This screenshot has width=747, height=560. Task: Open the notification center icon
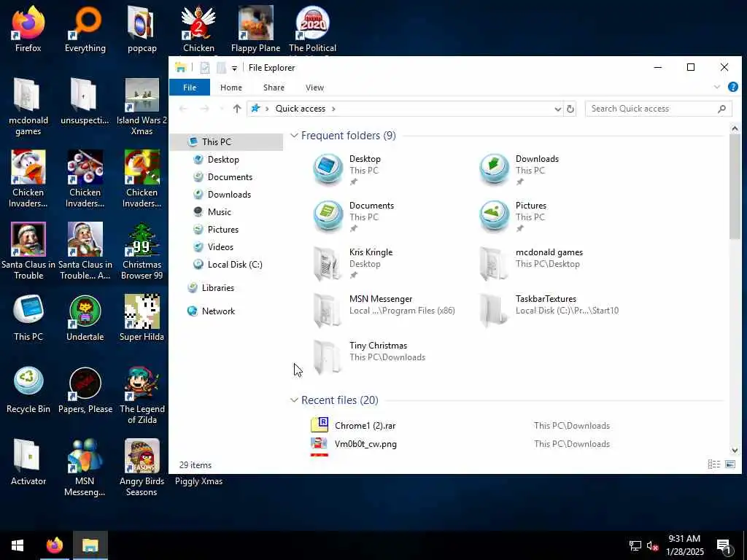(x=724, y=545)
